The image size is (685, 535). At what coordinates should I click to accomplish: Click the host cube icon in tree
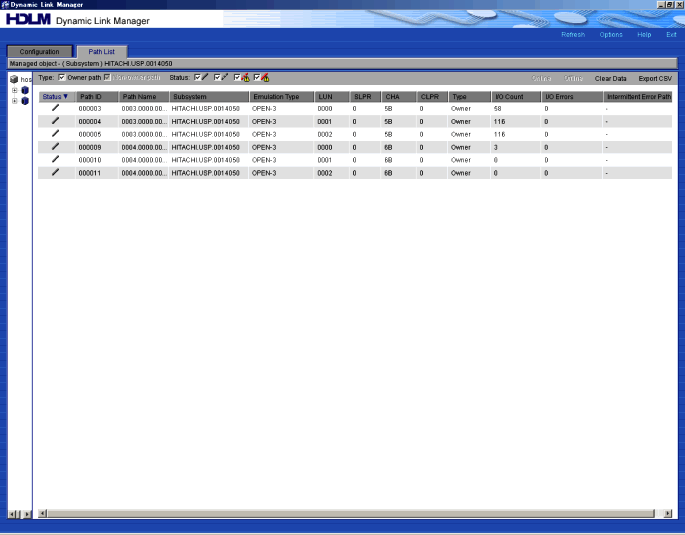coord(14,79)
